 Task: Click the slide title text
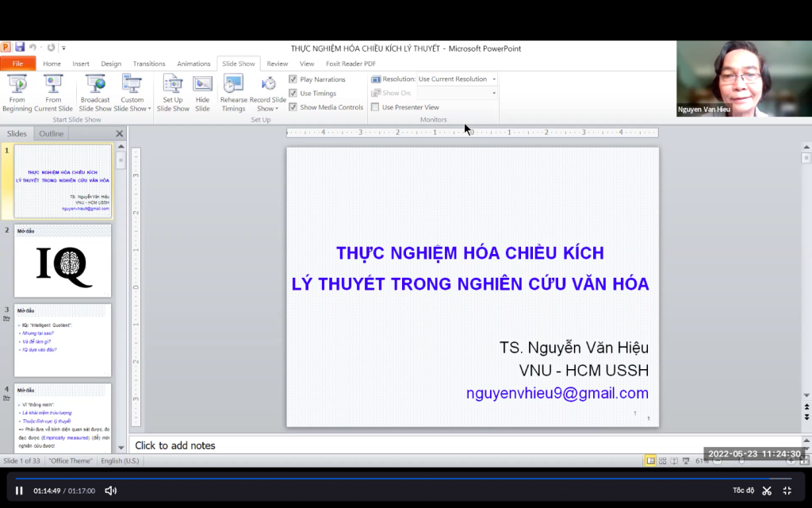470,268
